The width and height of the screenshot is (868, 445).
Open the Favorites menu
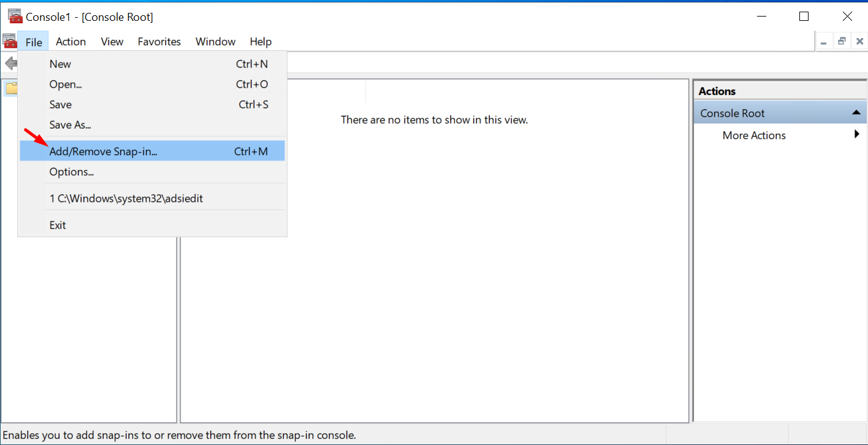(159, 42)
